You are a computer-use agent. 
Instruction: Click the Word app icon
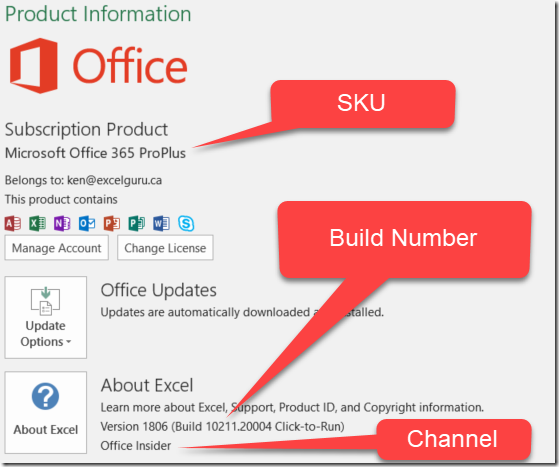point(161,224)
